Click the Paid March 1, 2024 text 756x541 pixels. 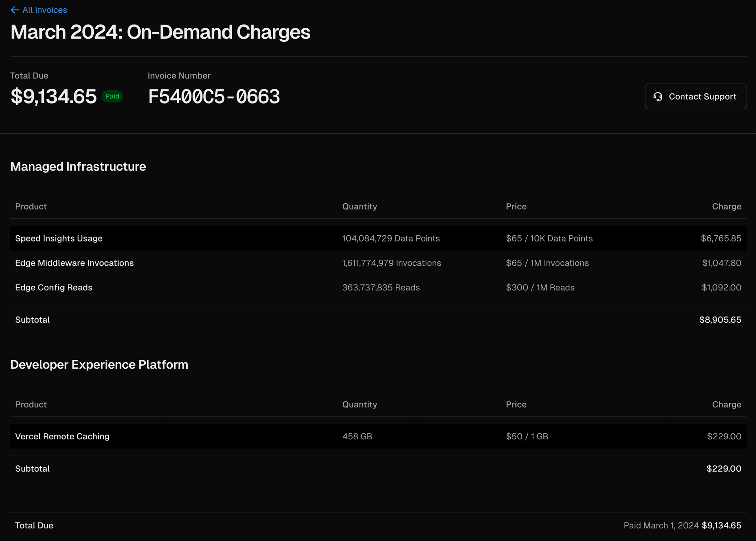661,525
